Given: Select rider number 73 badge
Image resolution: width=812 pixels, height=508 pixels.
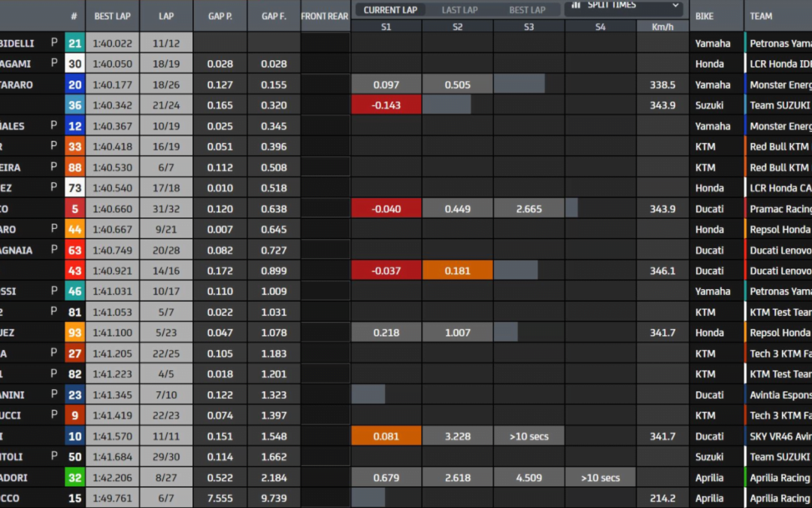Looking at the screenshot, I should click(74, 187).
